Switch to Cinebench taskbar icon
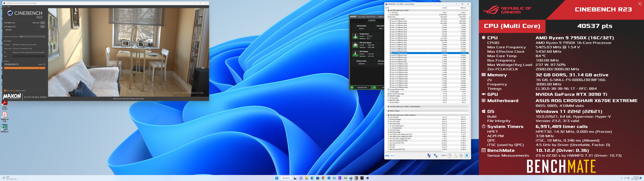Viewport: 644px width, 181px height. (x=368, y=178)
